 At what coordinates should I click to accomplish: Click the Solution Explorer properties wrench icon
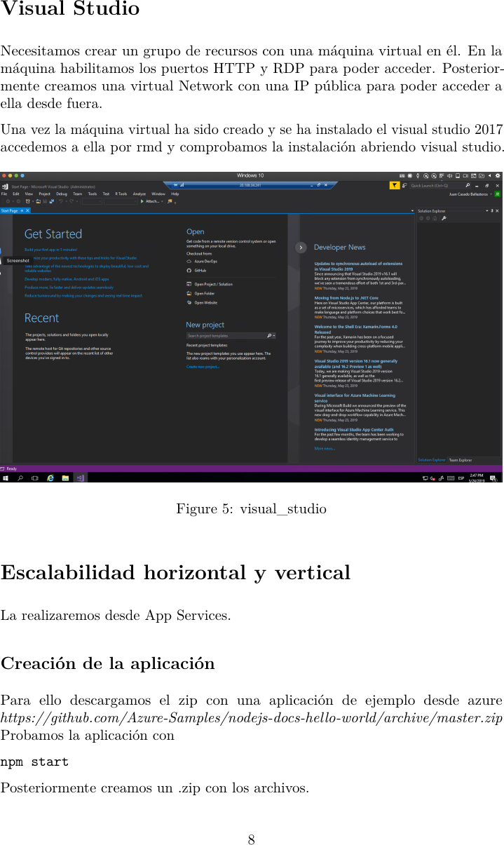444,218
